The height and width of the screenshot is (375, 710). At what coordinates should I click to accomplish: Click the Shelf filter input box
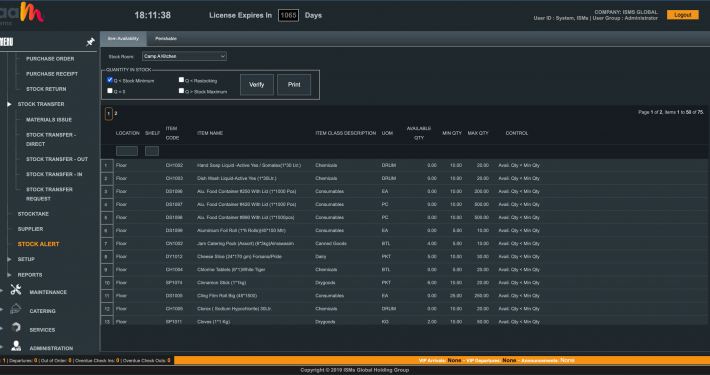pos(152,151)
